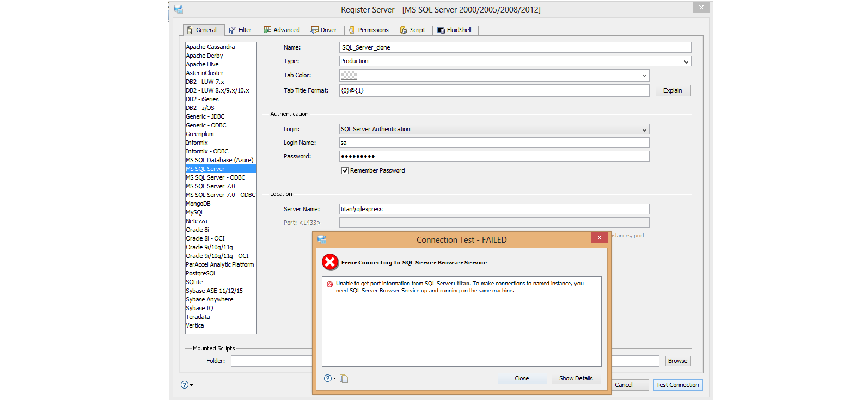Viewport: 868px width, 400px height.
Task: Toggle the Remember Password checkbox
Action: [x=345, y=170]
